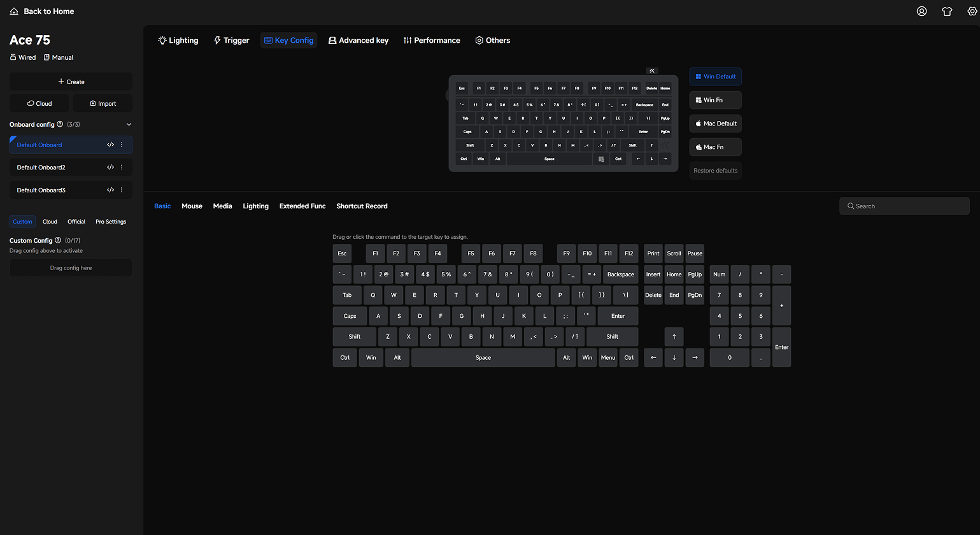This screenshot has height=535, width=980.
Task: Select the Shortcut Record category
Action: 362,206
